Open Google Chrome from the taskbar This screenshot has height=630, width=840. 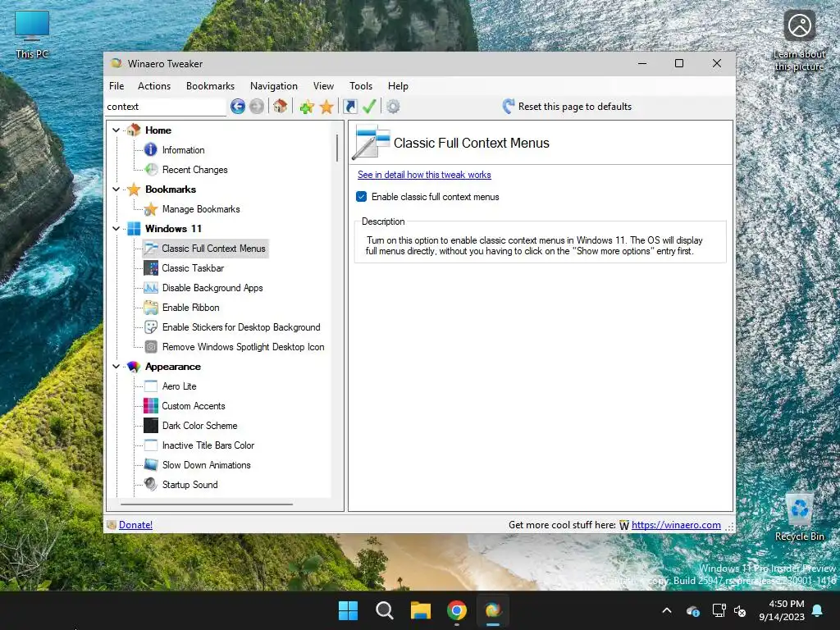pos(457,610)
